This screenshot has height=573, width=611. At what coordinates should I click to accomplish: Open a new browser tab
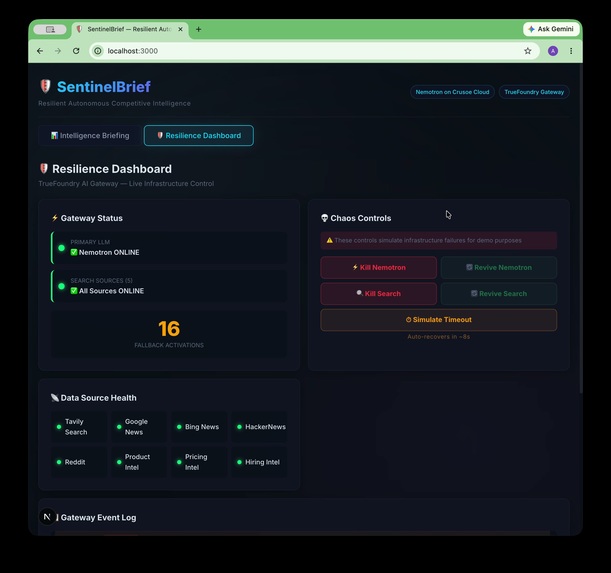pyautogui.click(x=198, y=29)
